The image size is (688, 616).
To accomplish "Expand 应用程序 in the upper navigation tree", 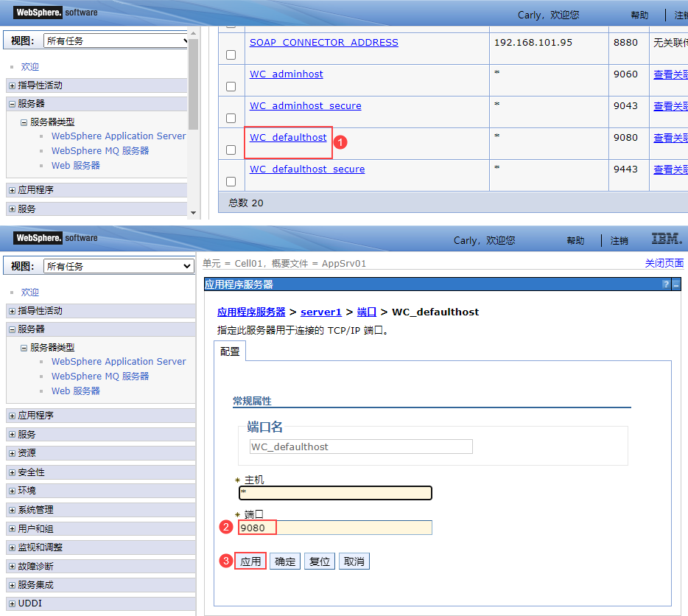I will click(x=12, y=190).
